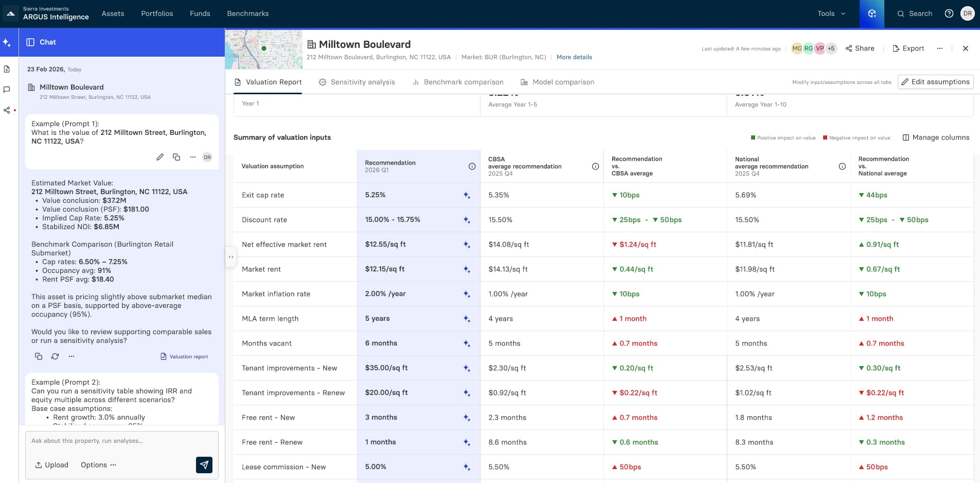Click the share icon with red dot in sidebar
The height and width of the screenshot is (483, 980).
(x=7, y=110)
